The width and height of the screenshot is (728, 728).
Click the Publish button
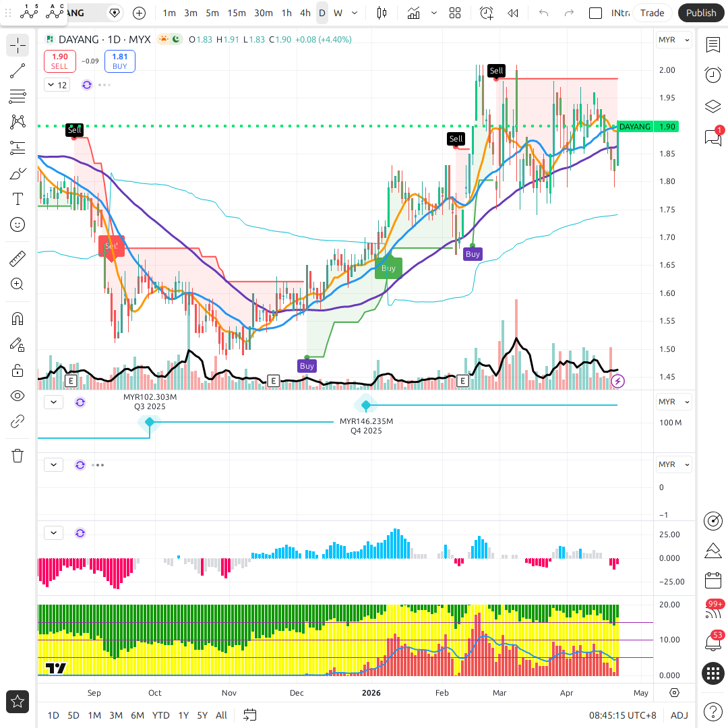coord(701,13)
